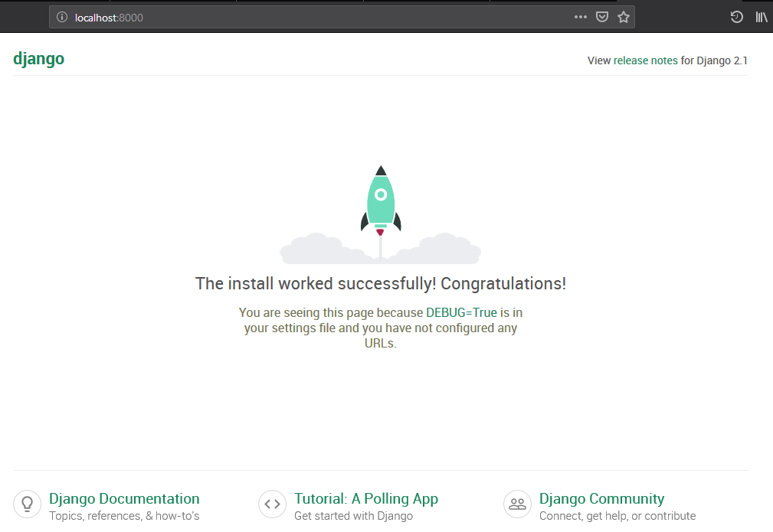The image size is (773, 532).
Task: Click the 'Topics, references, & how-to's' text
Action: coord(124,516)
